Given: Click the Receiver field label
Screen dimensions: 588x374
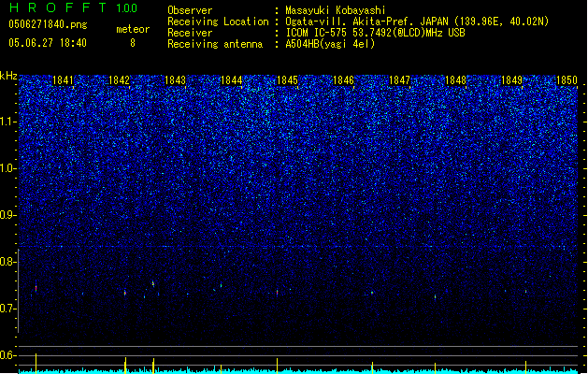Looking at the screenshot, I should (x=190, y=33).
